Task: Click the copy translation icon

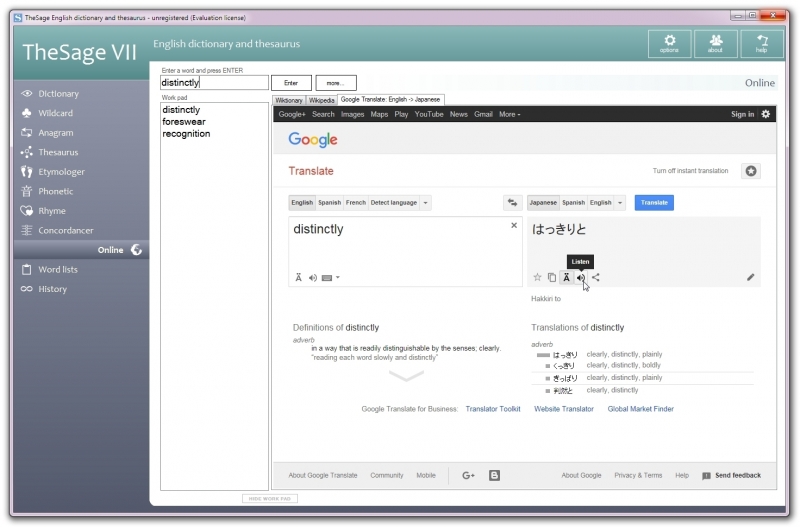Action: click(x=552, y=278)
